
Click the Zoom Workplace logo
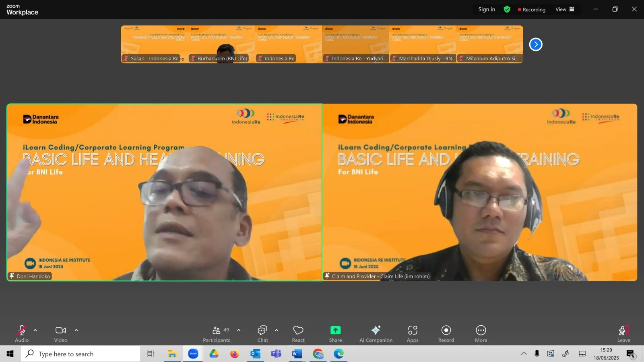pos(22,10)
